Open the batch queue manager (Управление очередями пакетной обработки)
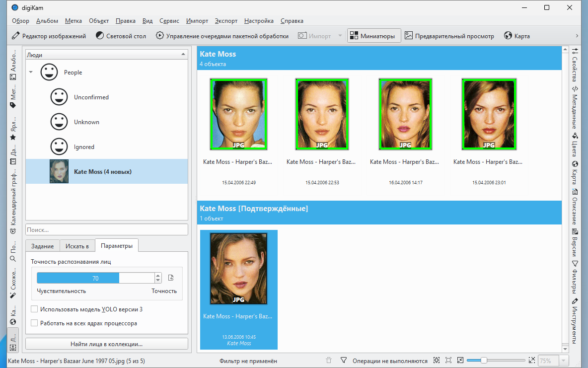The width and height of the screenshot is (588, 368). (222, 36)
